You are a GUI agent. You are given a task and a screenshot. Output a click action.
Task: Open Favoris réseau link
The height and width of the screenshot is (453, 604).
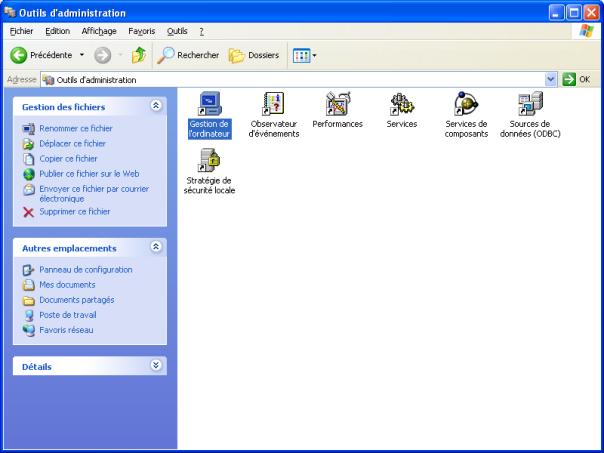pos(66,330)
